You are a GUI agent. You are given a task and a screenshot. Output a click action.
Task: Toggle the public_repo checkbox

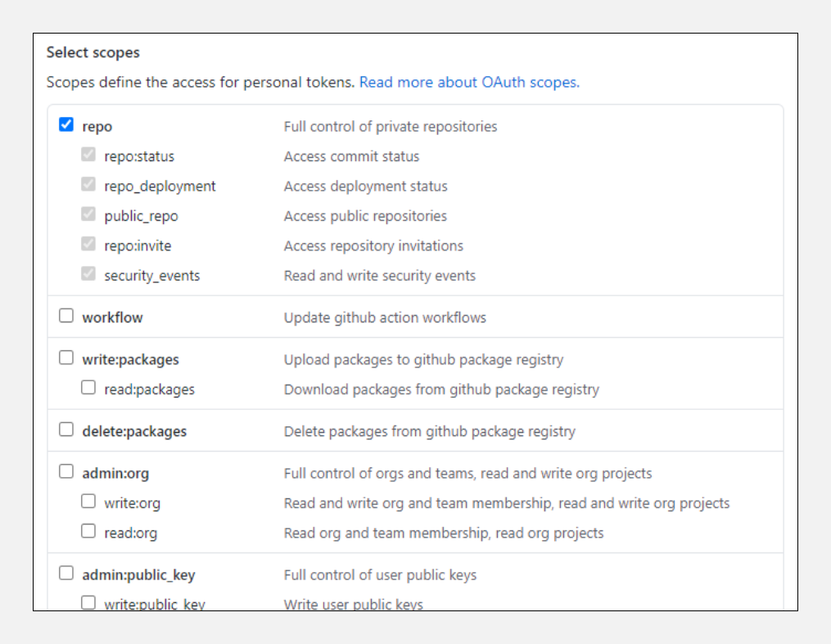pos(88,214)
